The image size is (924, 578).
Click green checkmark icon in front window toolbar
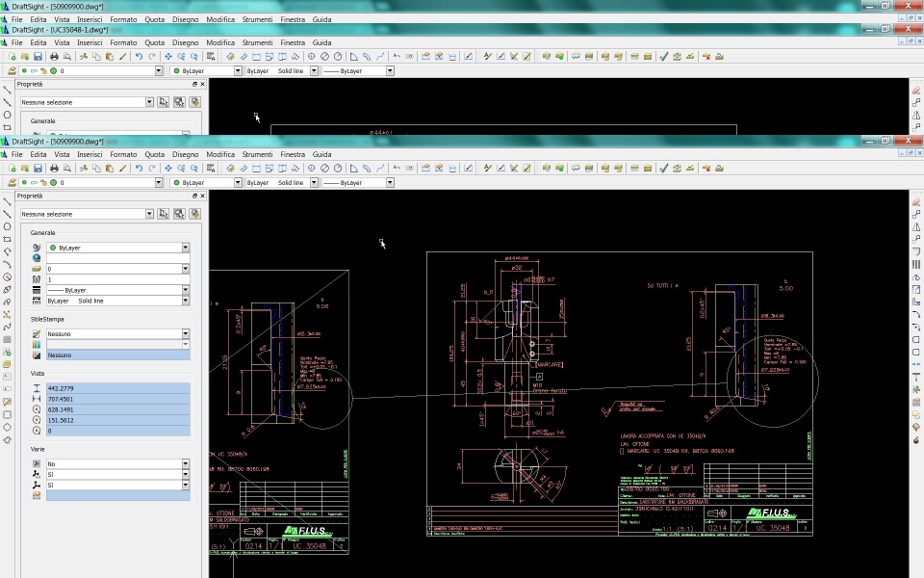(x=664, y=169)
